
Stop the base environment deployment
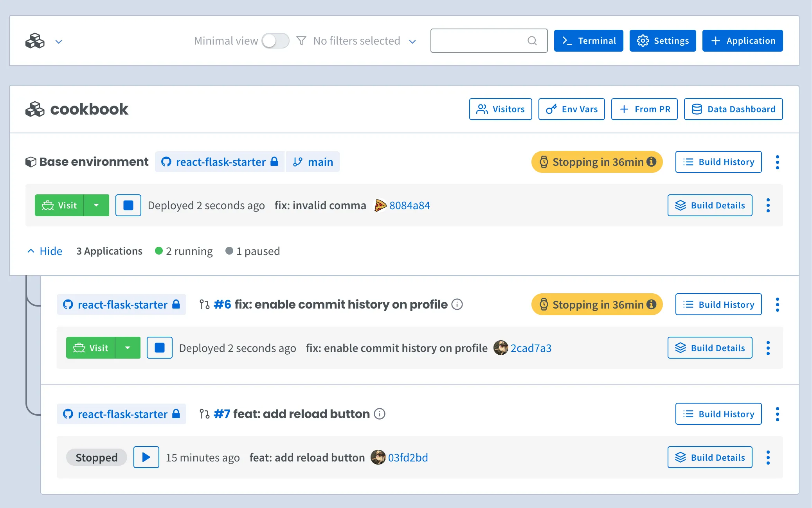(x=128, y=205)
